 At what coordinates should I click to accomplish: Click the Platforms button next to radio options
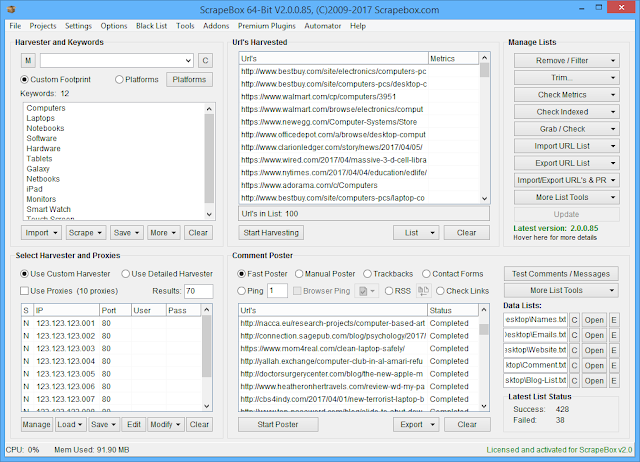[189, 79]
